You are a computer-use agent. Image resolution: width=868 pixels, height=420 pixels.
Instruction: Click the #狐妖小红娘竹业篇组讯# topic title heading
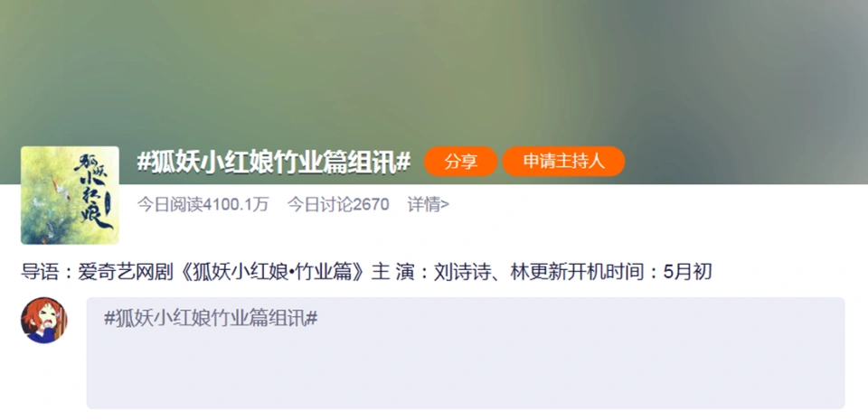click(x=273, y=162)
